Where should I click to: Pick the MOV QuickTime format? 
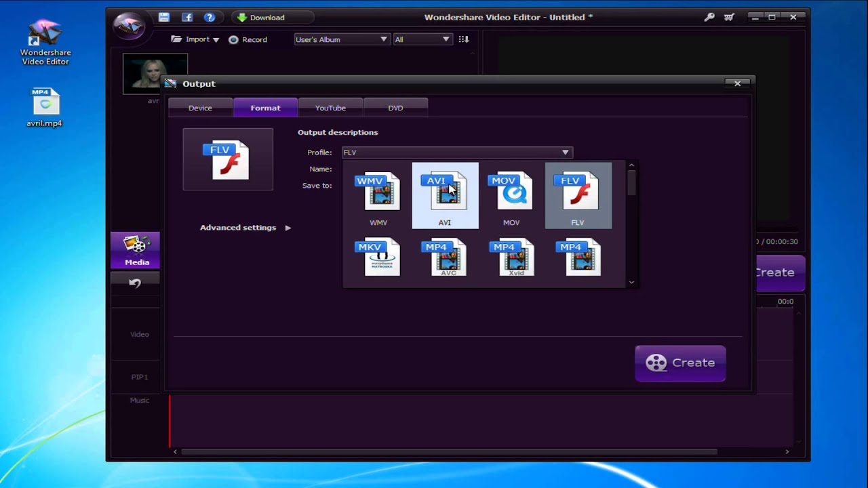click(511, 195)
